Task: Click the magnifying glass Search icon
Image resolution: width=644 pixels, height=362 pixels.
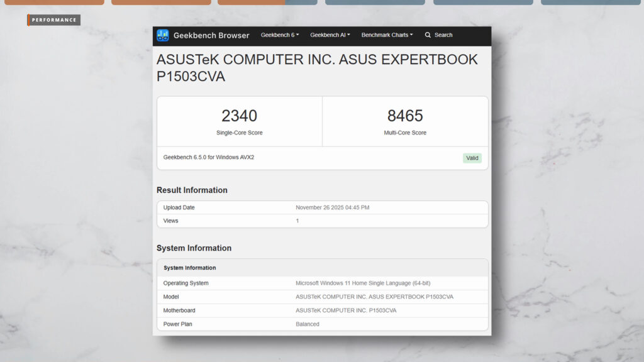Action: point(428,35)
